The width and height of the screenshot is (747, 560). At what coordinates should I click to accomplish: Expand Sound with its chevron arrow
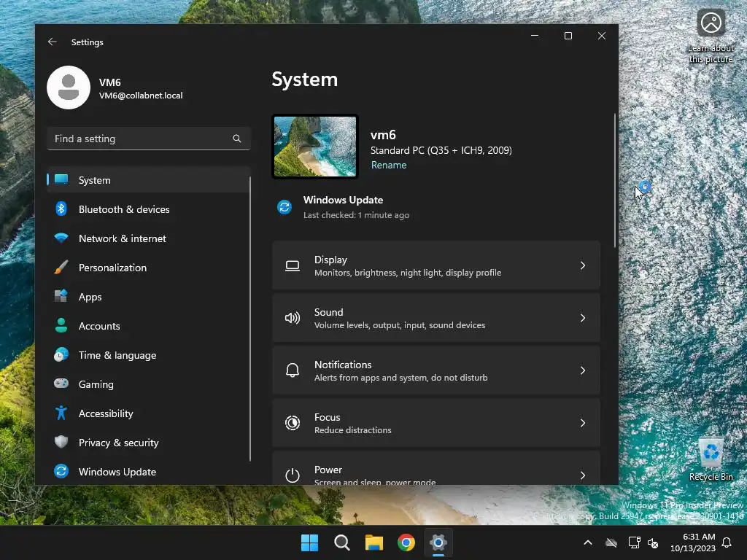(x=583, y=318)
